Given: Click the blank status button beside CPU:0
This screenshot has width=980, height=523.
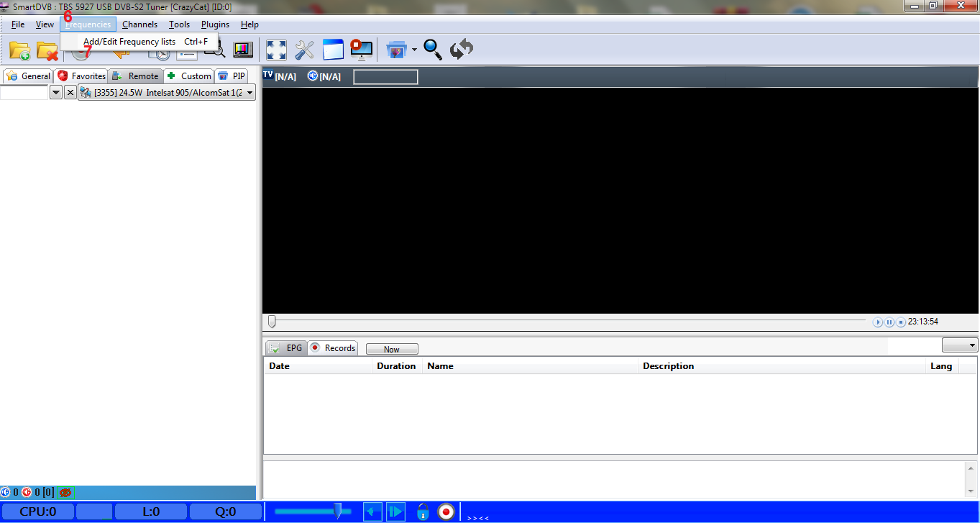Looking at the screenshot, I should pos(94,511).
